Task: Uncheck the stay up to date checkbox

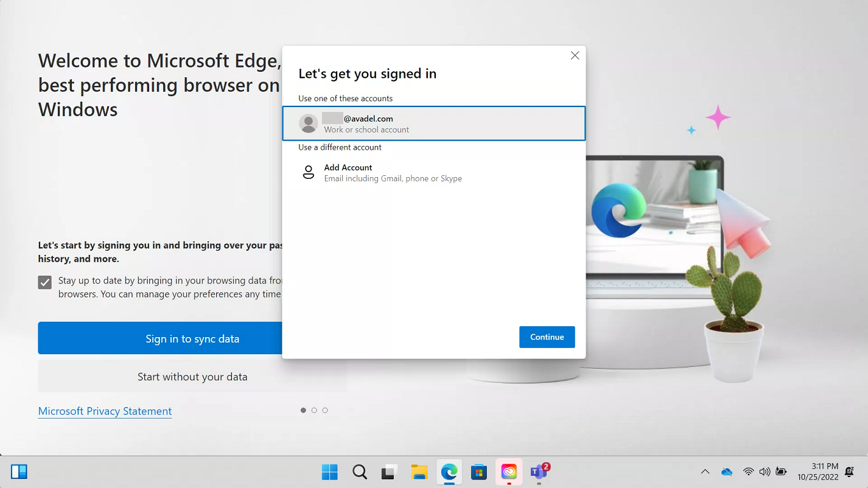Action: click(44, 282)
